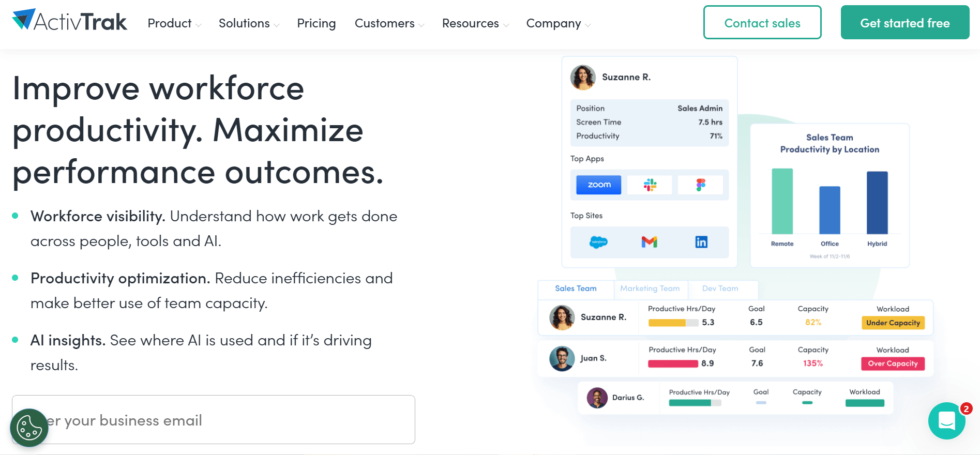Expand the Product menu chevron
Image resolution: width=980 pixels, height=455 pixels.
(199, 25)
